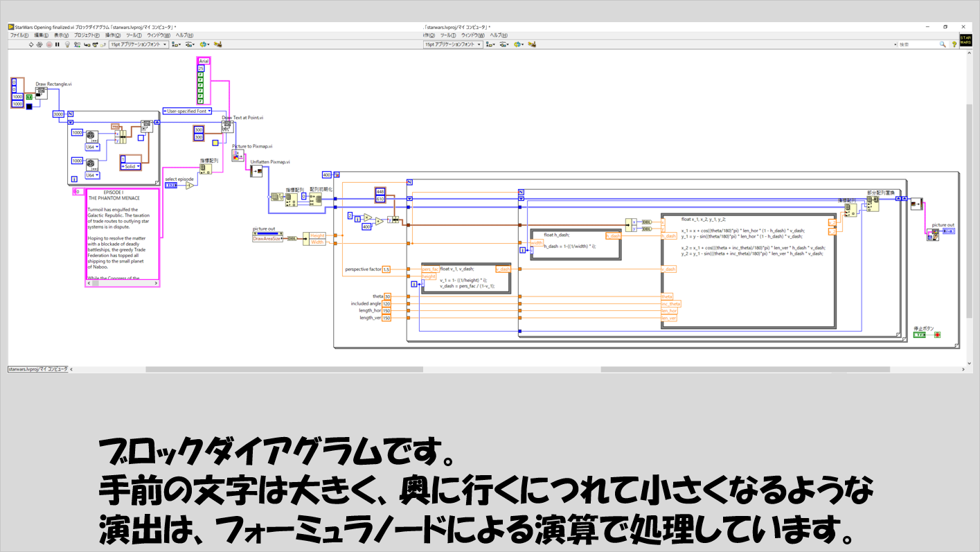Click the select episode control terminal
This screenshot has height=552, width=980.
tap(171, 186)
